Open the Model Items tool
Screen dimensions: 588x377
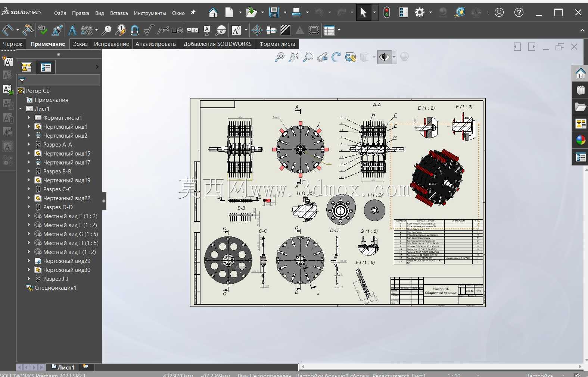(x=28, y=30)
